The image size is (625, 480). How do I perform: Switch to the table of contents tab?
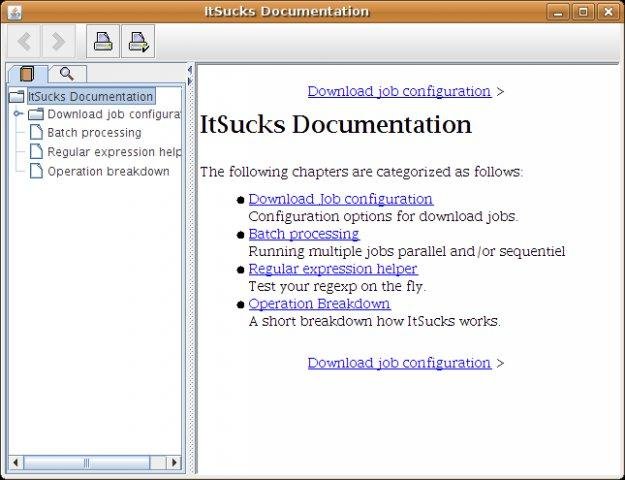28,74
